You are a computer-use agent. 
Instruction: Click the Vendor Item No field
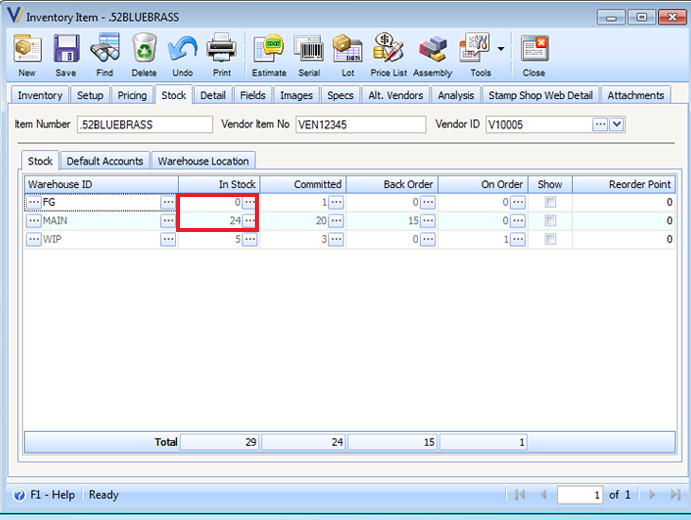tap(360, 125)
